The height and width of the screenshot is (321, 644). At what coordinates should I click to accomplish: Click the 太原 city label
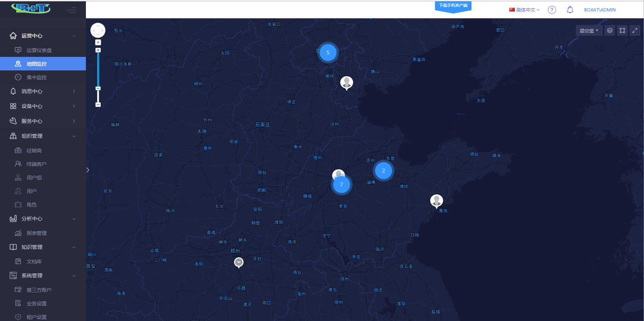pyautogui.click(x=202, y=131)
